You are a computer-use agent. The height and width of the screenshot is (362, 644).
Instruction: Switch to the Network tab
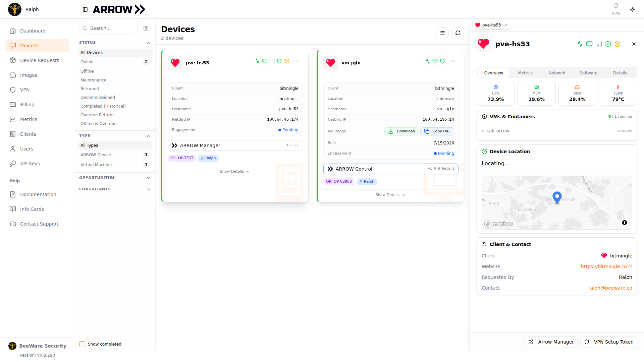tap(557, 73)
